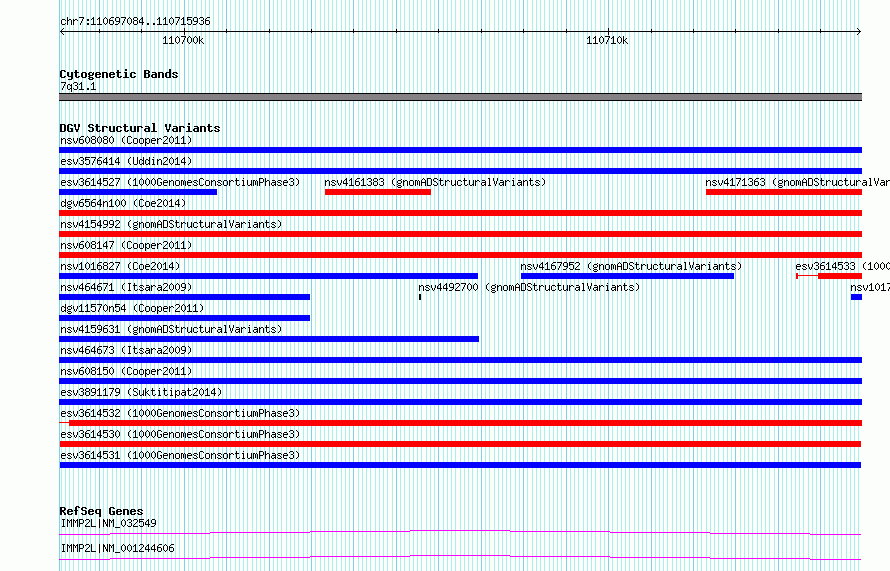Image resolution: width=890 pixels, height=571 pixels.
Task: Click the chr7:110697084..110715936 coordinates text
Action: coord(135,22)
